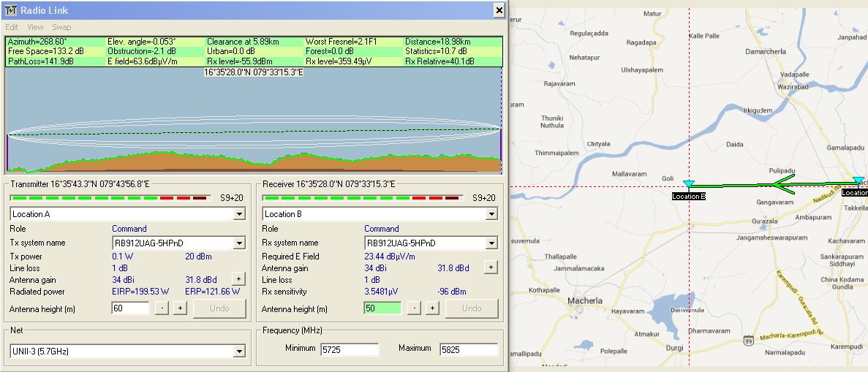Click the transmitter Undo button

coord(220,308)
